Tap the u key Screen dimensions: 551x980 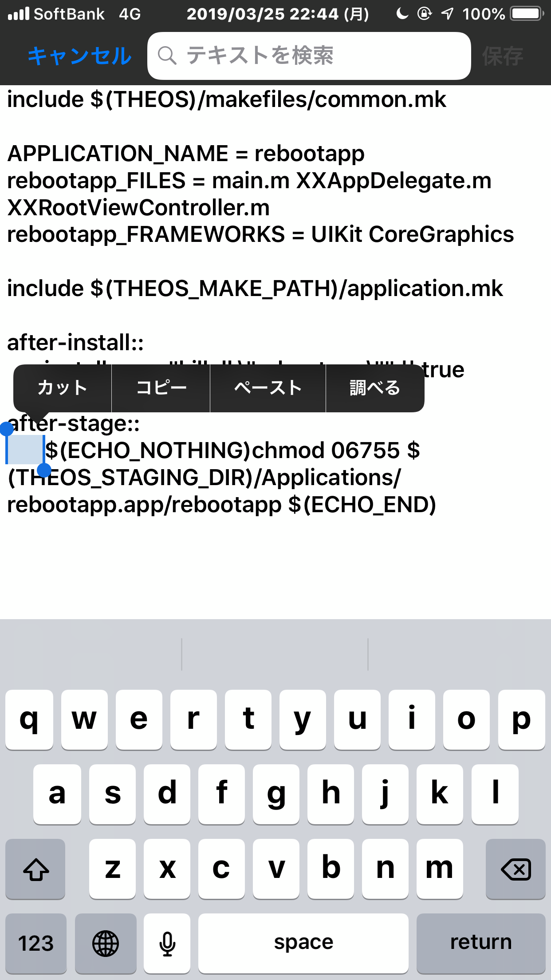pos(357,720)
